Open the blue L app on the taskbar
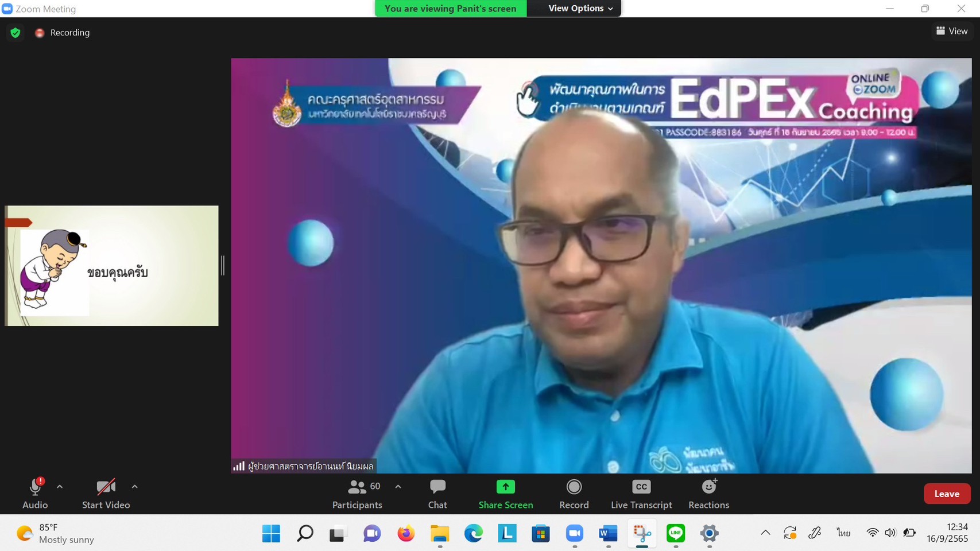 point(507,534)
